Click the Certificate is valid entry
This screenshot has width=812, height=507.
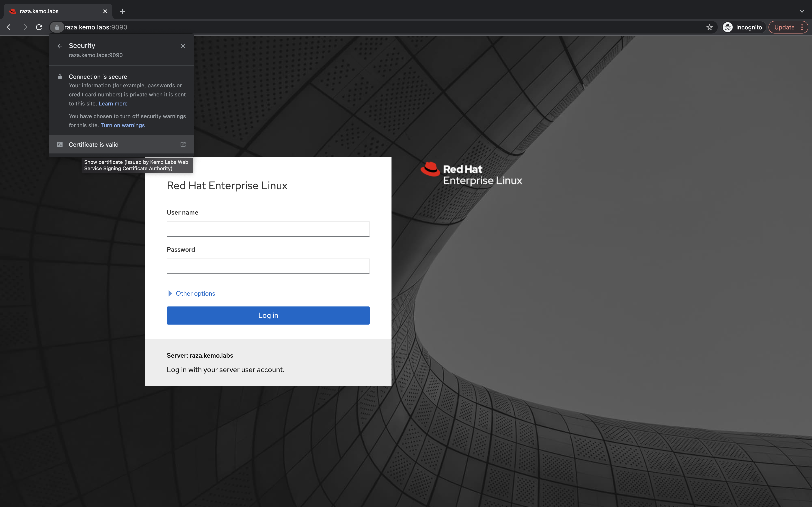(94, 145)
